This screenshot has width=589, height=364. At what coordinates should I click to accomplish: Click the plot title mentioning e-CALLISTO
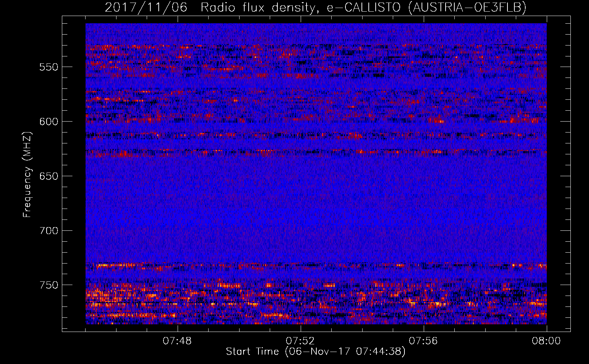[316, 7]
